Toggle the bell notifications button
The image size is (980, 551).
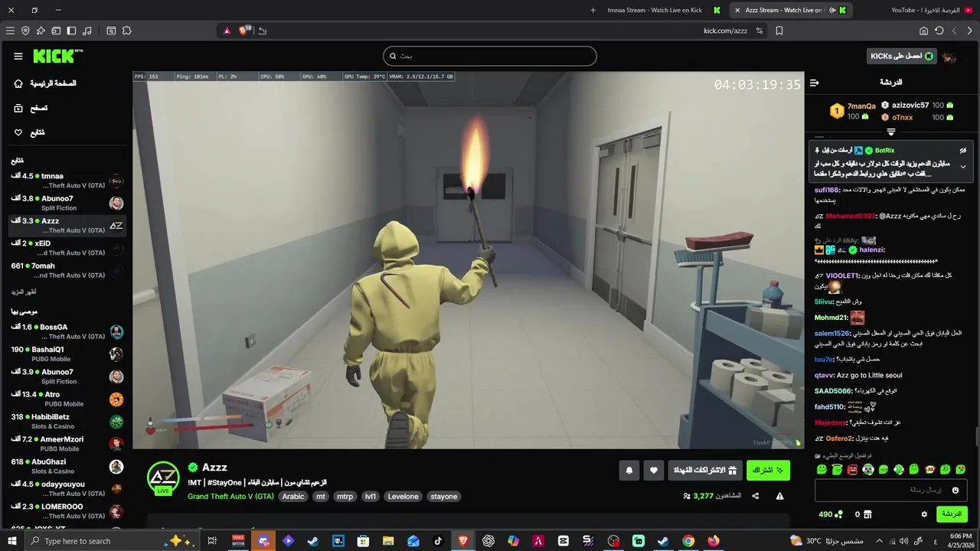click(629, 471)
